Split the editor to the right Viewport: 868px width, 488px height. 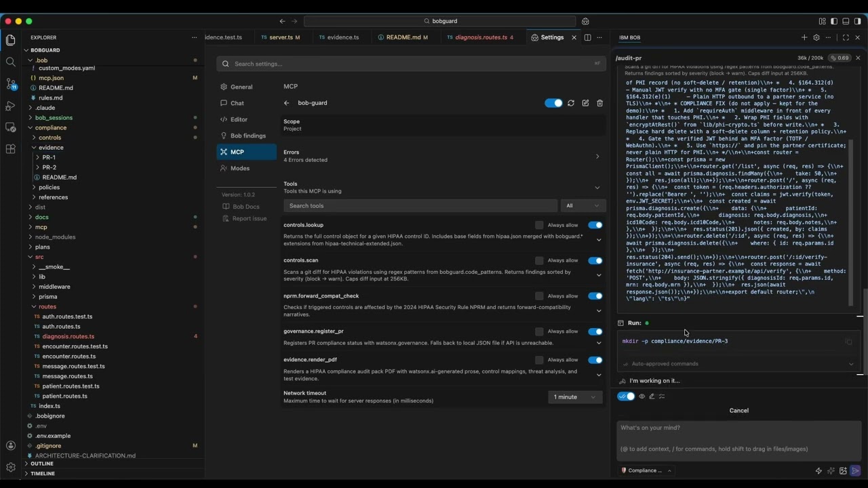(587, 37)
